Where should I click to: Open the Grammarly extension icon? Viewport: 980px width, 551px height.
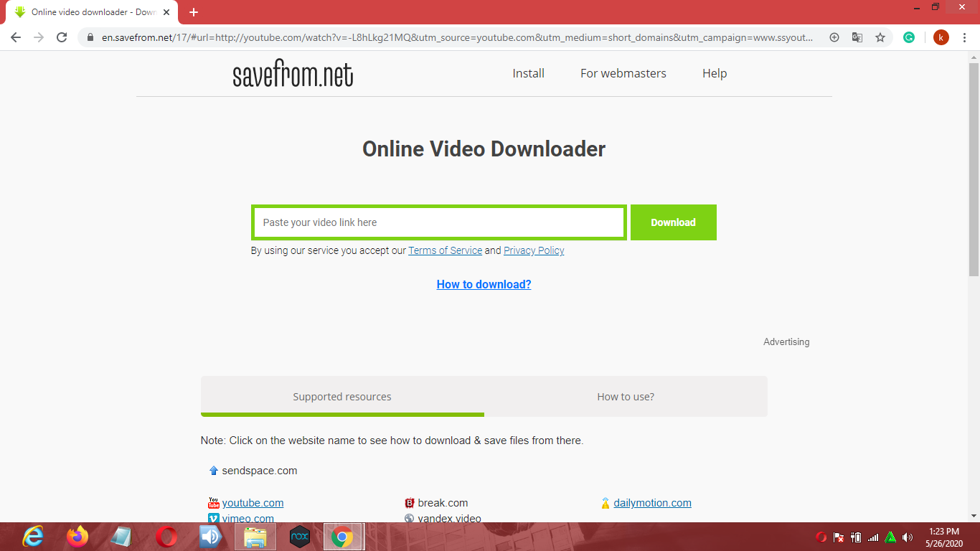pos(909,37)
